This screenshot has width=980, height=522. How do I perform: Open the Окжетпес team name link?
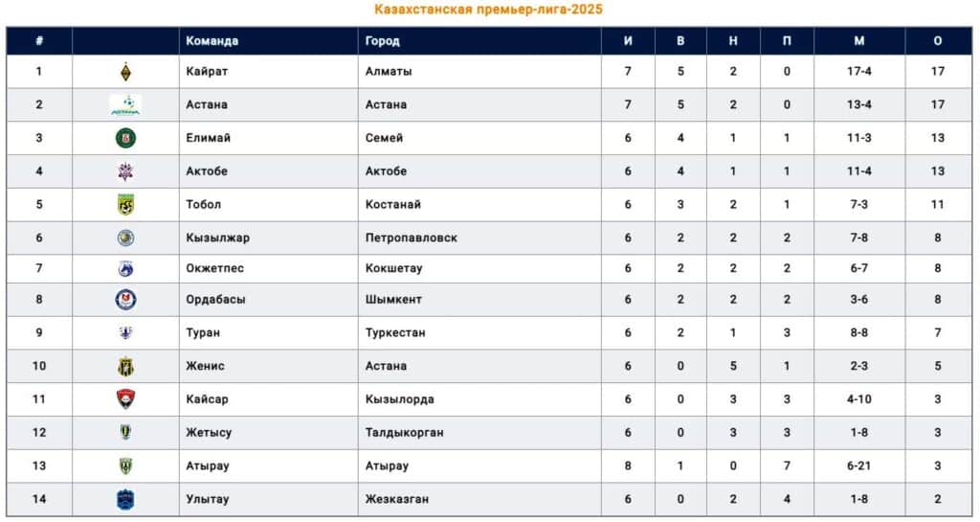pyautogui.click(x=215, y=268)
